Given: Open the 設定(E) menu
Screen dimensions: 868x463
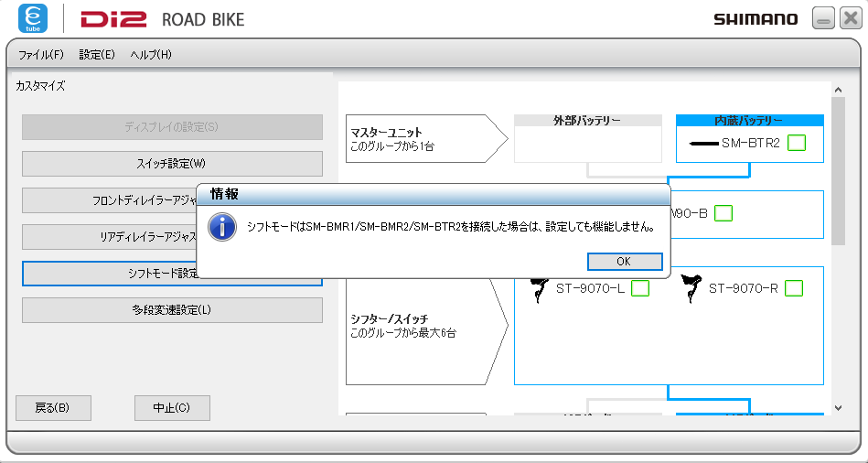Looking at the screenshot, I should point(97,54).
